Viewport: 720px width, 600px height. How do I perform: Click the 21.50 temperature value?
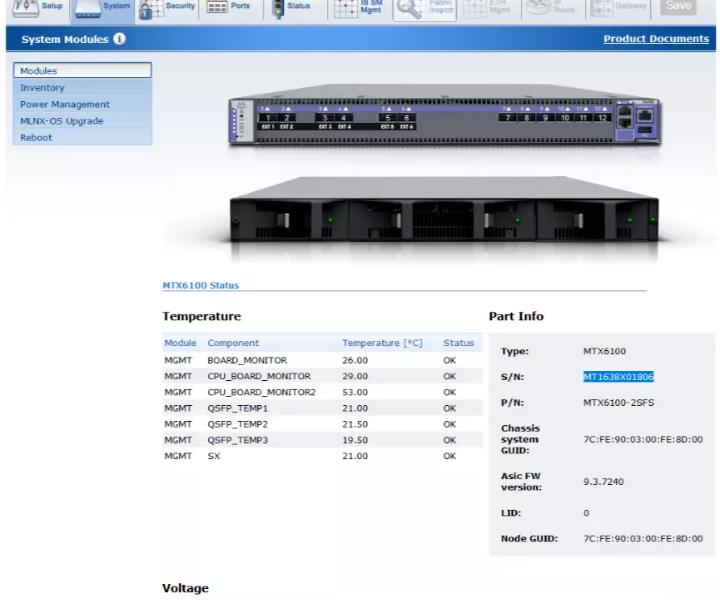(355, 424)
